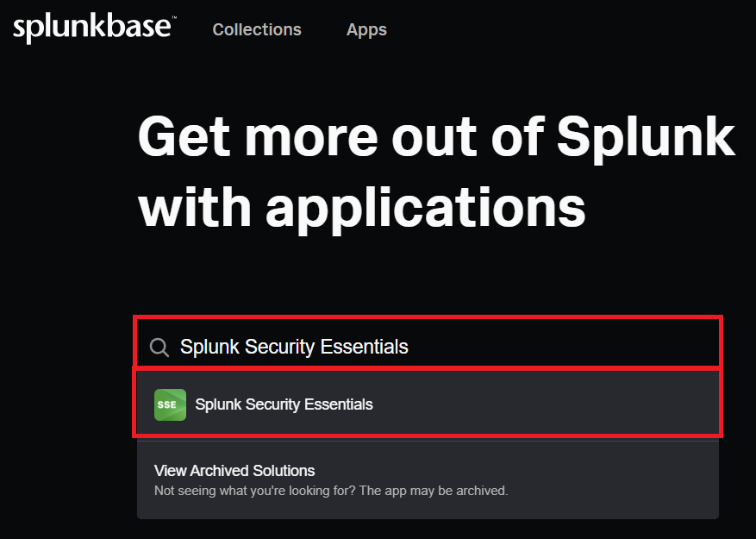Image resolution: width=756 pixels, height=539 pixels.
Task: Click empty space right of the search text
Action: 560,347
